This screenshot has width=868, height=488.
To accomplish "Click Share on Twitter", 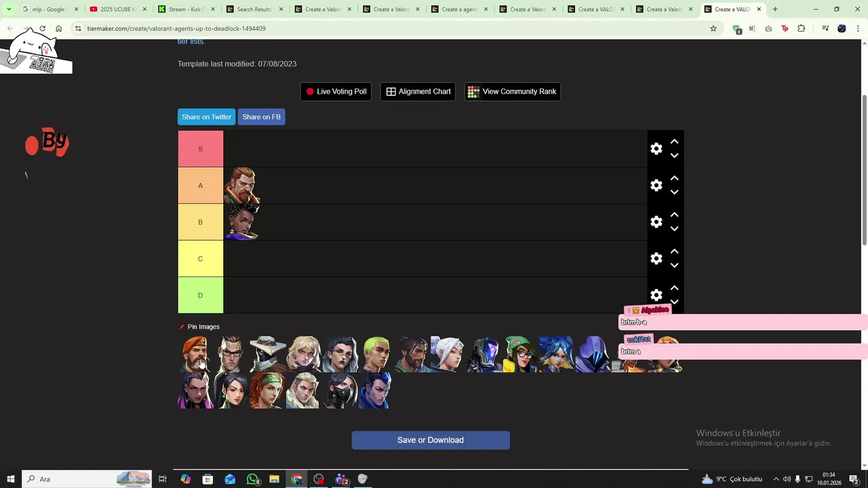I will tap(206, 117).
